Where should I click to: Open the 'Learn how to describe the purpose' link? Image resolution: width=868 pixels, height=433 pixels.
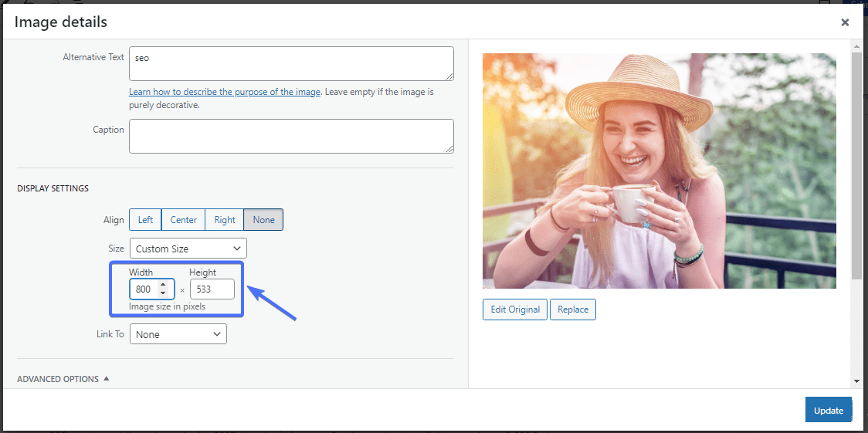(x=225, y=92)
